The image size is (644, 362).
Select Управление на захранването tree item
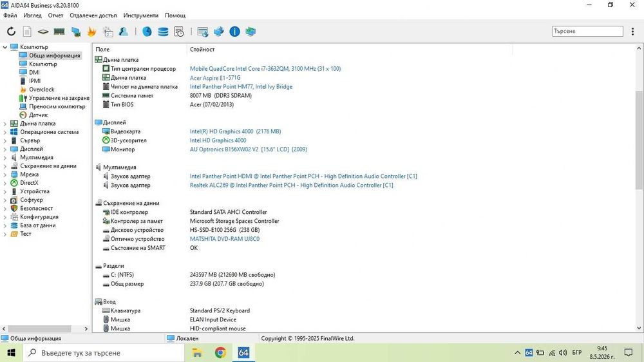[x=59, y=98]
